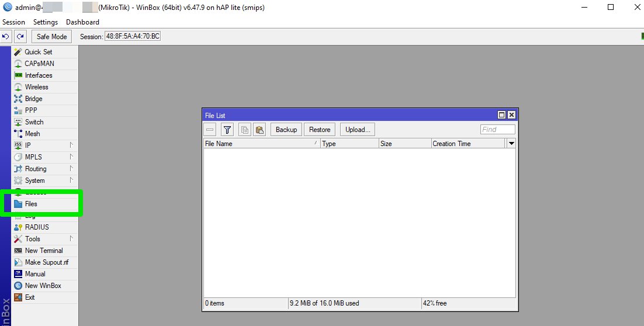Toggle Safe Mode on

coord(51,36)
